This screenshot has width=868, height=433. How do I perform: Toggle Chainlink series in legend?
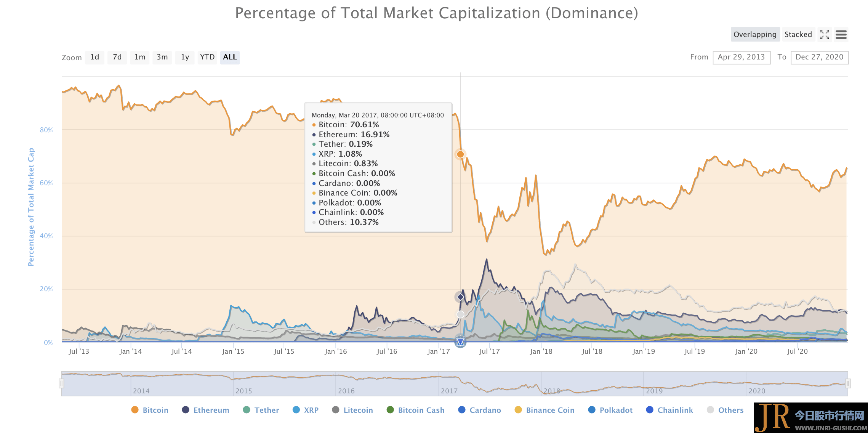[x=669, y=410]
